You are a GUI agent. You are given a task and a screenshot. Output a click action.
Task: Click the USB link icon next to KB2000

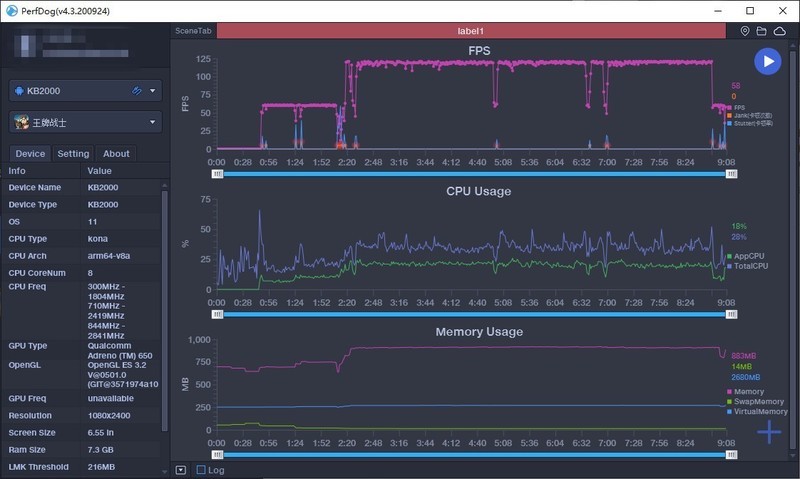point(137,91)
